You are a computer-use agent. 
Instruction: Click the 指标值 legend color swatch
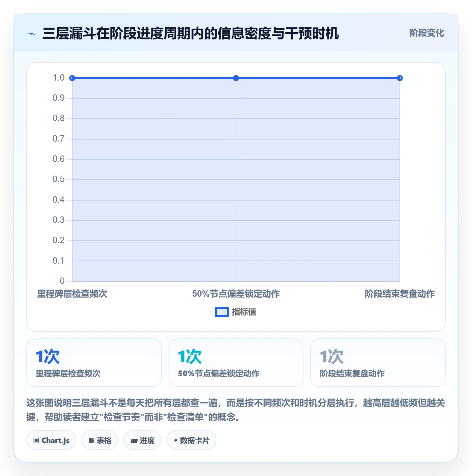[222, 312]
